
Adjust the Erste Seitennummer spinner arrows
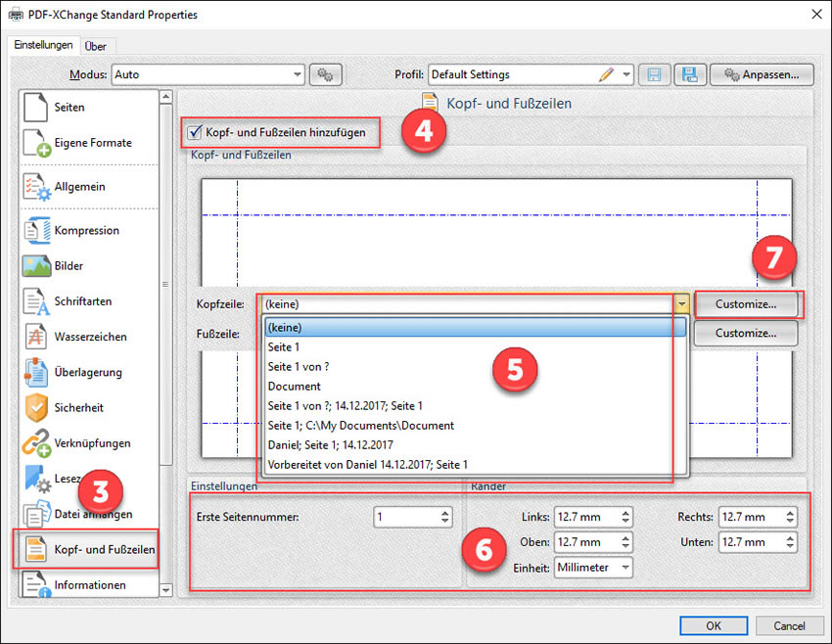(445, 517)
